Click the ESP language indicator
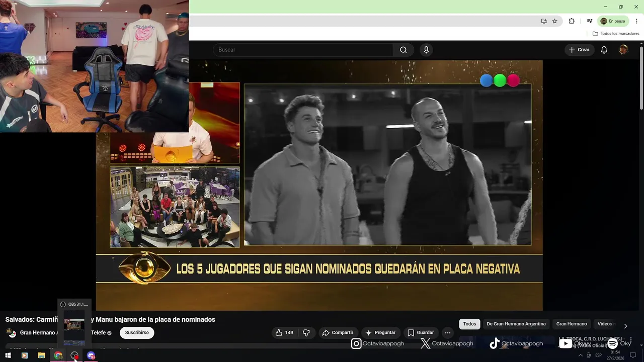 point(599,355)
